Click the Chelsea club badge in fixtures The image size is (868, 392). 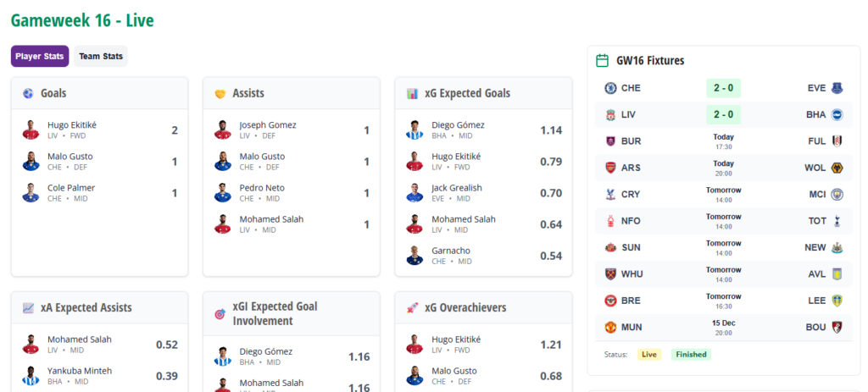coord(610,88)
